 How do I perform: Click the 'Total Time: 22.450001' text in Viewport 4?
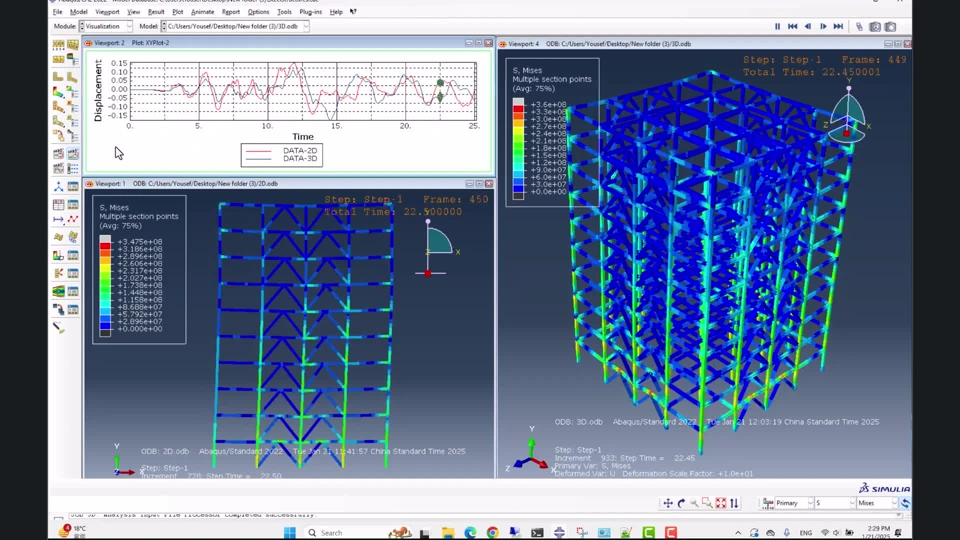[812, 72]
